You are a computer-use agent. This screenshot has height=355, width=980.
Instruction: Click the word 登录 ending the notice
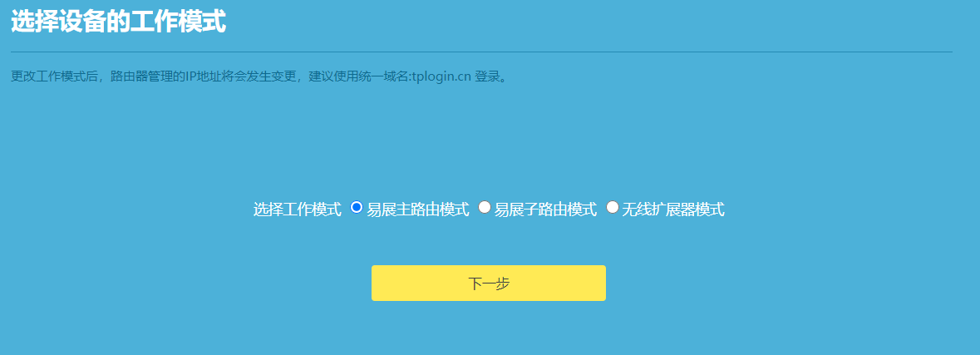(487, 77)
